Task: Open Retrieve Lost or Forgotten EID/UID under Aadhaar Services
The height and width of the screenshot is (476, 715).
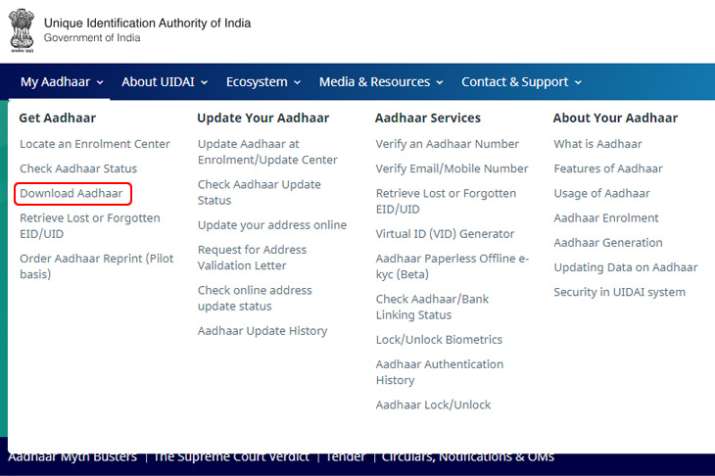Action: 446,201
